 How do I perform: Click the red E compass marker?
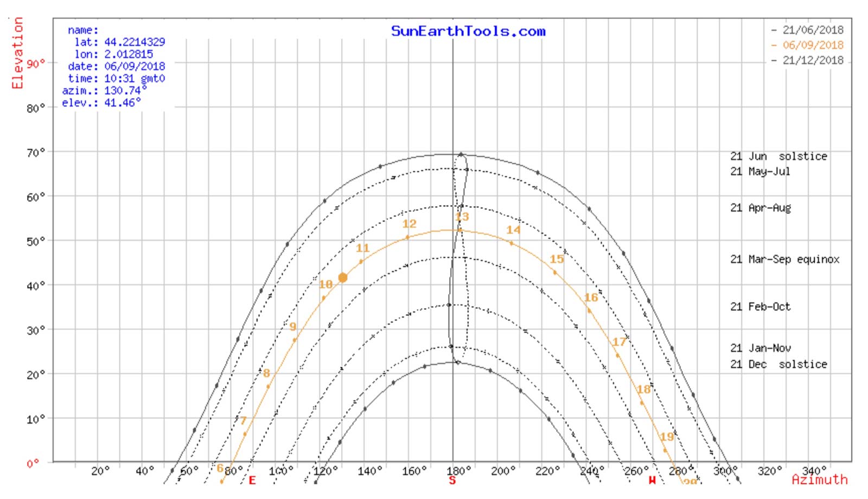click(252, 480)
